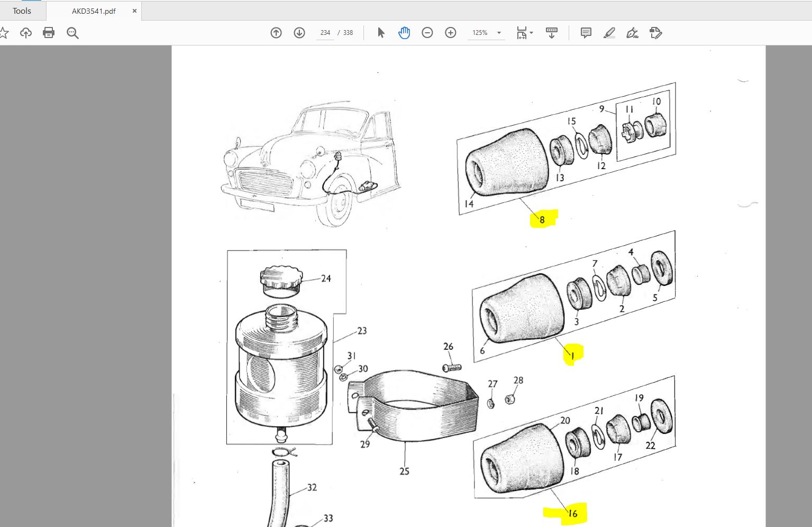Print the document
The width and height of the screenshot is (812, 527).
49,33
